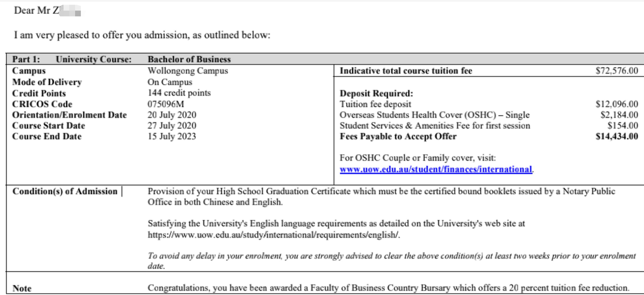Viewport: 644px width, 295px height.
Task: Click the English requirements URL text
Action: click(x=273, y=235)
